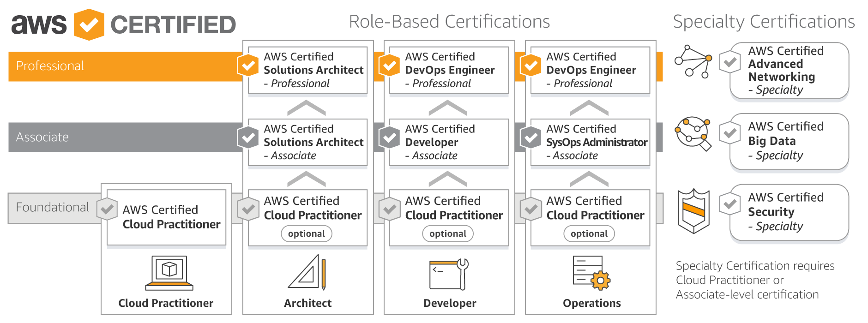This screenshot has width=868, height=323.
Task: Select the Security shield icon
Action: (693, 211)
